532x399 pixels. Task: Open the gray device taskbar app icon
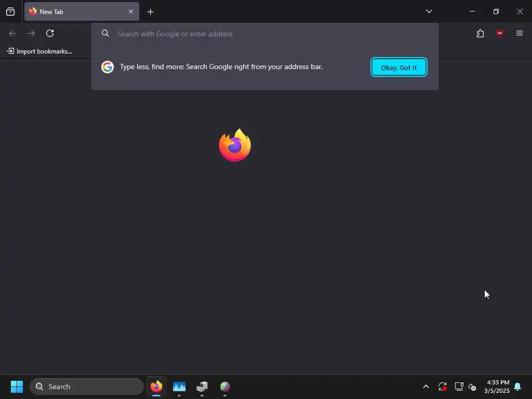pyautogui.click(x=202, y=387)
